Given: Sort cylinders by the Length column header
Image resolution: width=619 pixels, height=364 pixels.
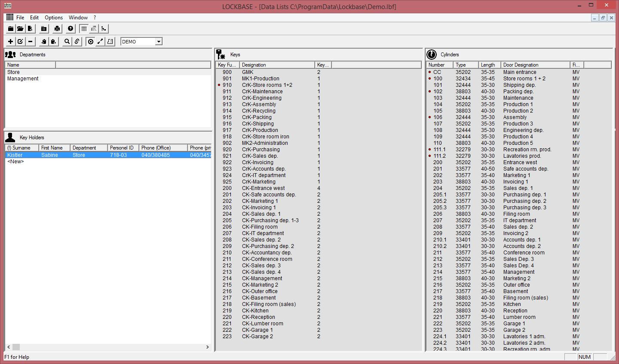Looking at the screenshot, I should (x=490, y=65).
